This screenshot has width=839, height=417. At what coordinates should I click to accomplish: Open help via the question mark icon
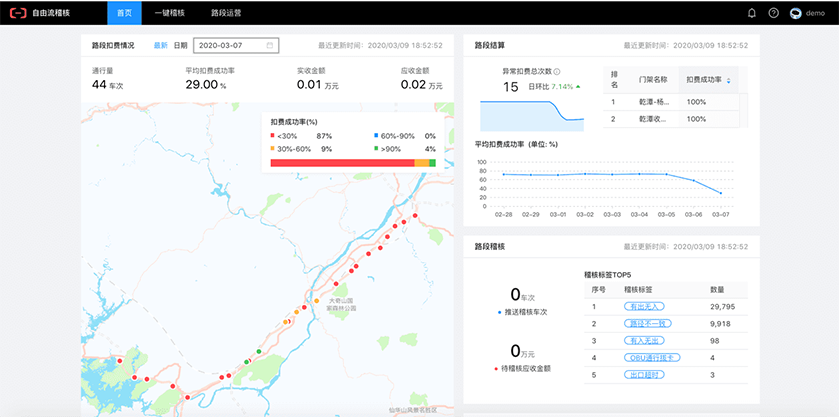[773, 13]
